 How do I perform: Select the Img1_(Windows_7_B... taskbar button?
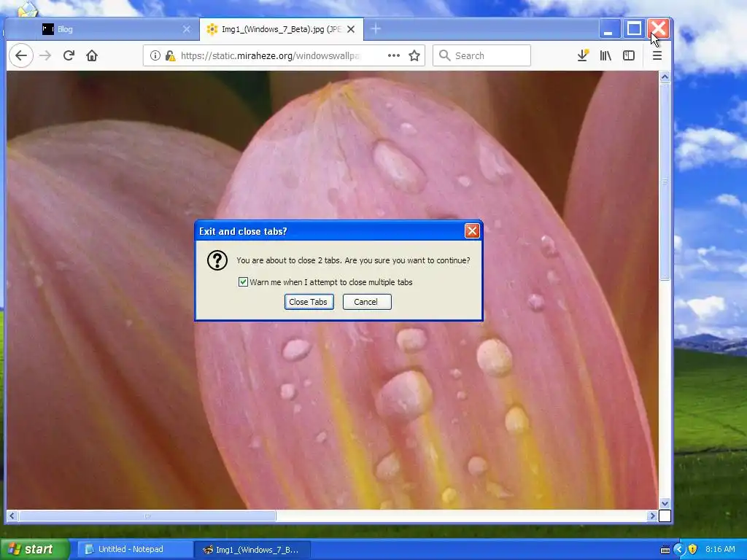pyautogui.click(x=252, y=550)
